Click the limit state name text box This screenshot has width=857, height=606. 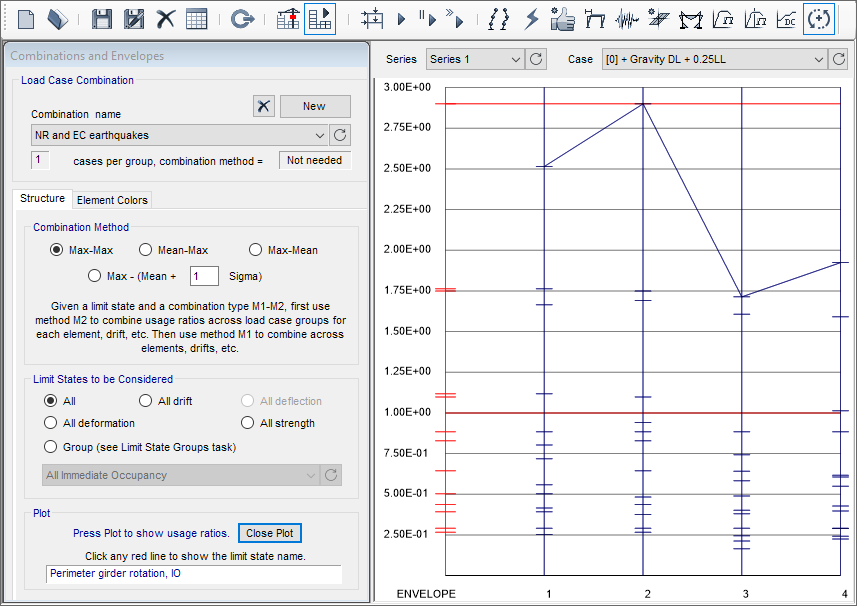pos(193,574)
